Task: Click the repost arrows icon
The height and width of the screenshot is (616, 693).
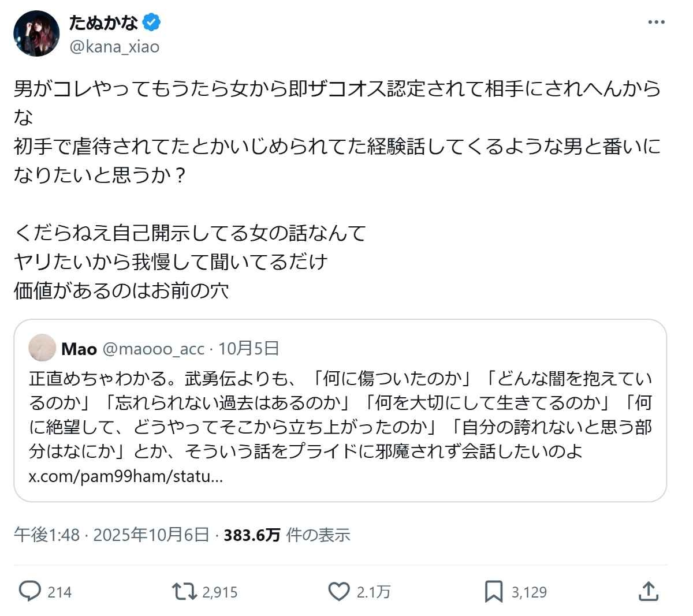Action: click(184, 591)
